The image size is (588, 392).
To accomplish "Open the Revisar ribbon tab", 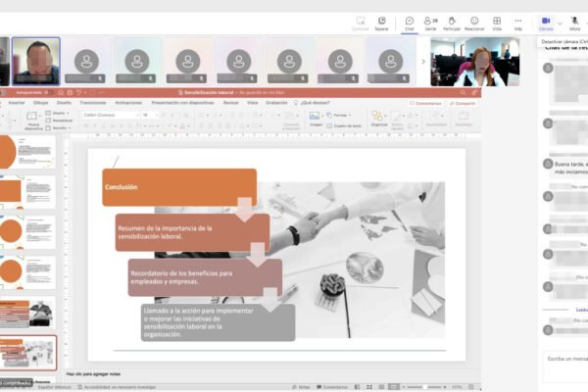I will (230, 103).
